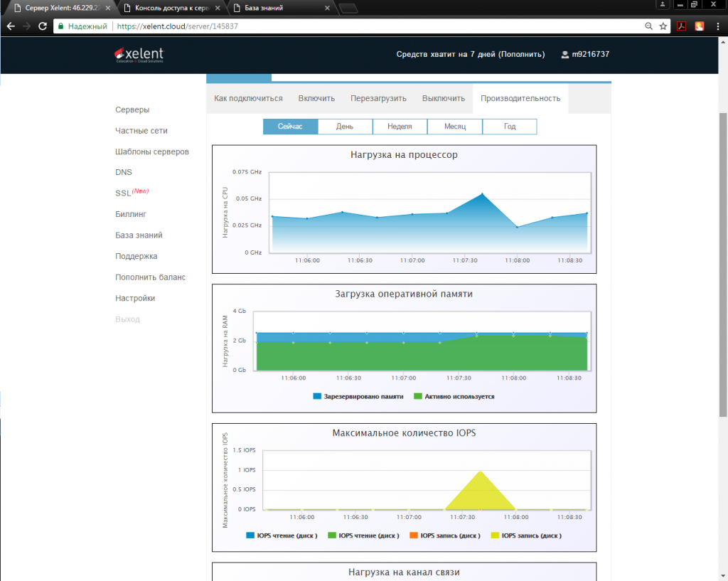Open the zoom magnifier icon in address bar

tap(648, 26)
